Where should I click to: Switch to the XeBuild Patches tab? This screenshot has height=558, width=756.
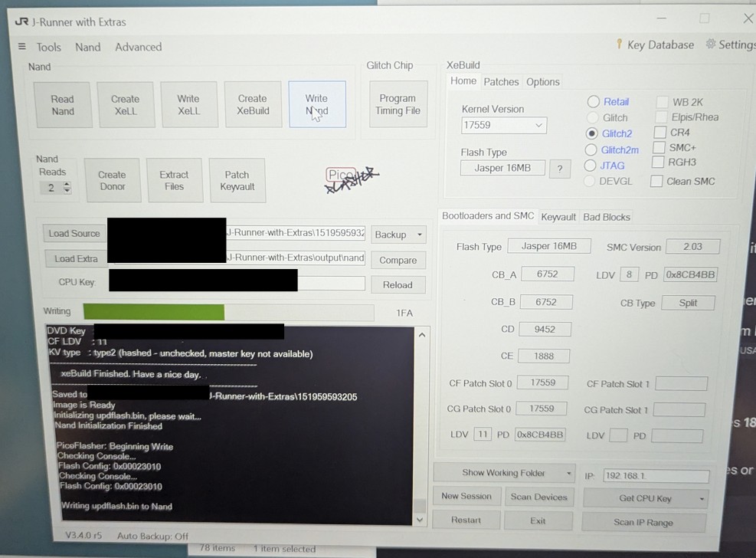click(501, 82)
